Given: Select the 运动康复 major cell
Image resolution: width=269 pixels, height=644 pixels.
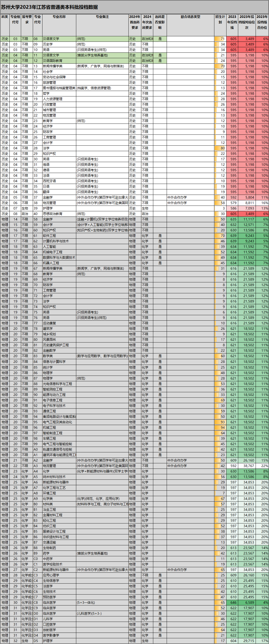Looking at the screenshot, I should click(x=49, y=323).
